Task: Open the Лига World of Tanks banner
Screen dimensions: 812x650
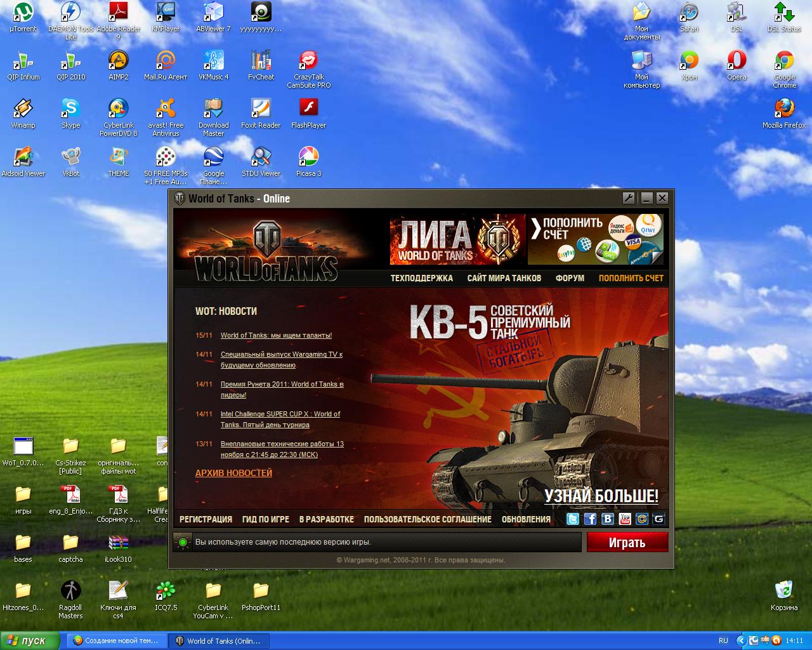Action: click(457, 239)
